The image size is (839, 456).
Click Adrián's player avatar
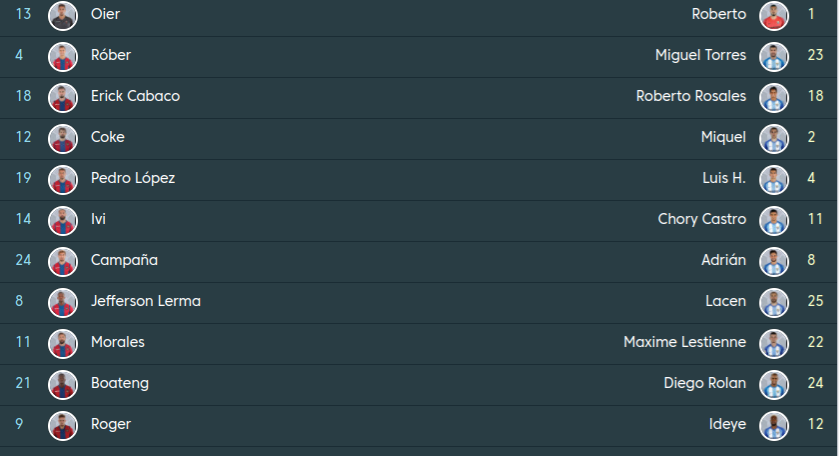[x=774, y=261]
